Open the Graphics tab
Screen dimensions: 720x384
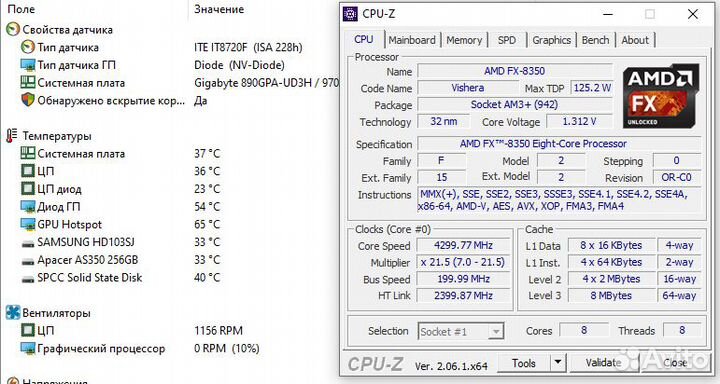point(551,40)
